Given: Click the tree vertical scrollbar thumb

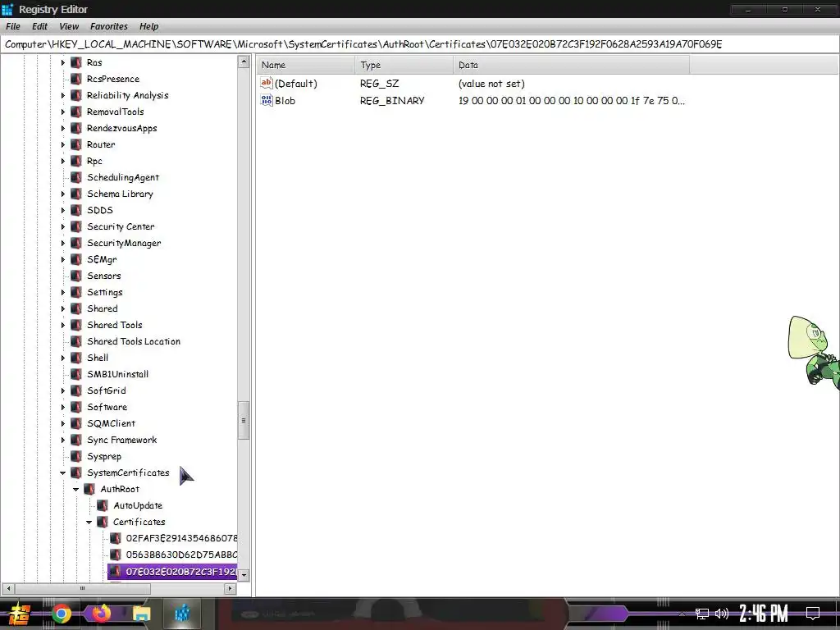Looking at the screenshot, I should coord(244,421).
